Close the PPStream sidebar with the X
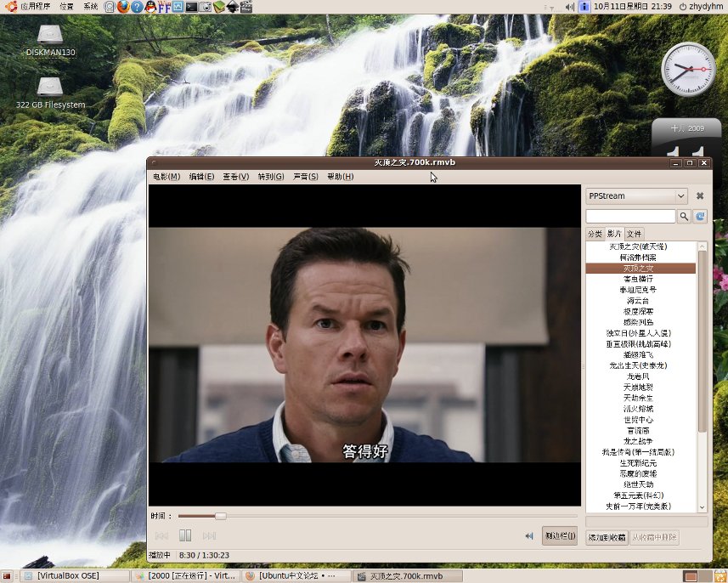728x583 pixels. (x=700, y=196)
